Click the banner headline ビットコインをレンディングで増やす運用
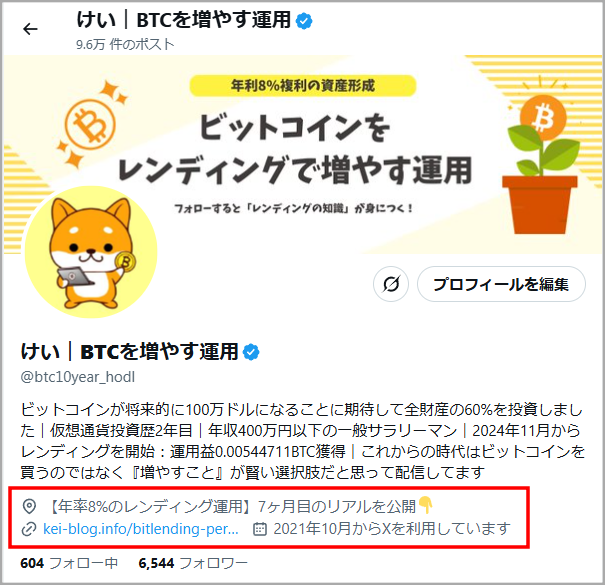The image size is (605, 585). (x=294, y=149)
